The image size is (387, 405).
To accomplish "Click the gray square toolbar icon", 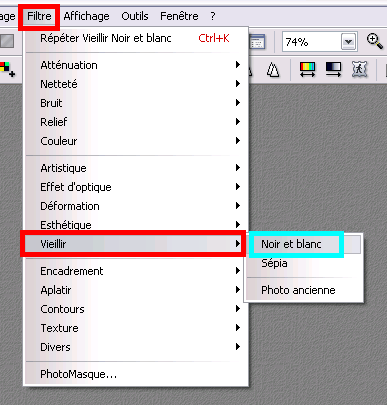I will [7, 41].
